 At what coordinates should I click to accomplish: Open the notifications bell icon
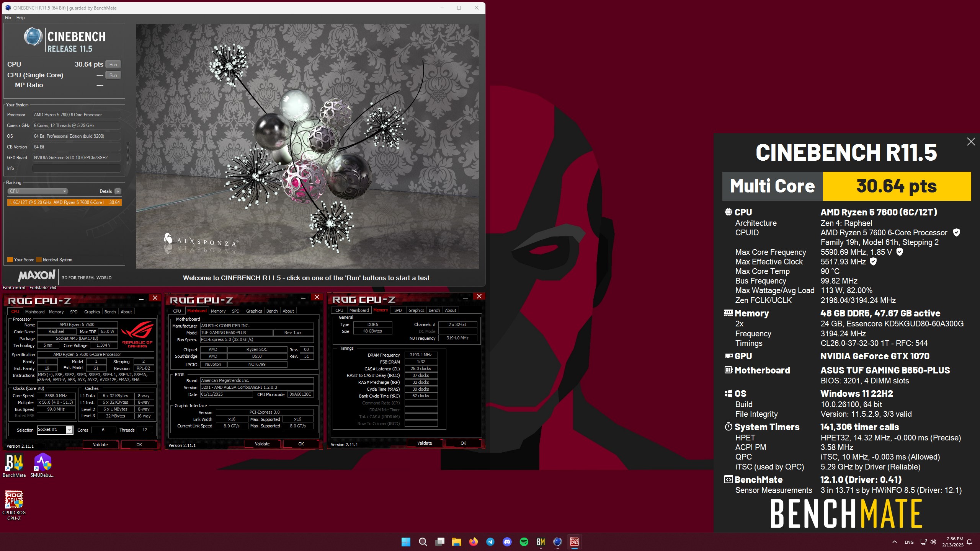pyautogui.click(x=970, y=542)
